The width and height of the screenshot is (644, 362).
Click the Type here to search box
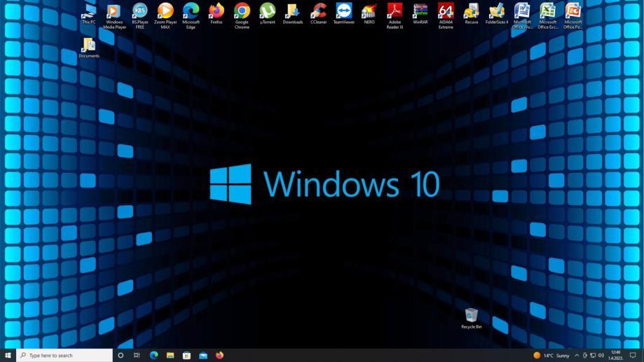(x=64, y=356)
